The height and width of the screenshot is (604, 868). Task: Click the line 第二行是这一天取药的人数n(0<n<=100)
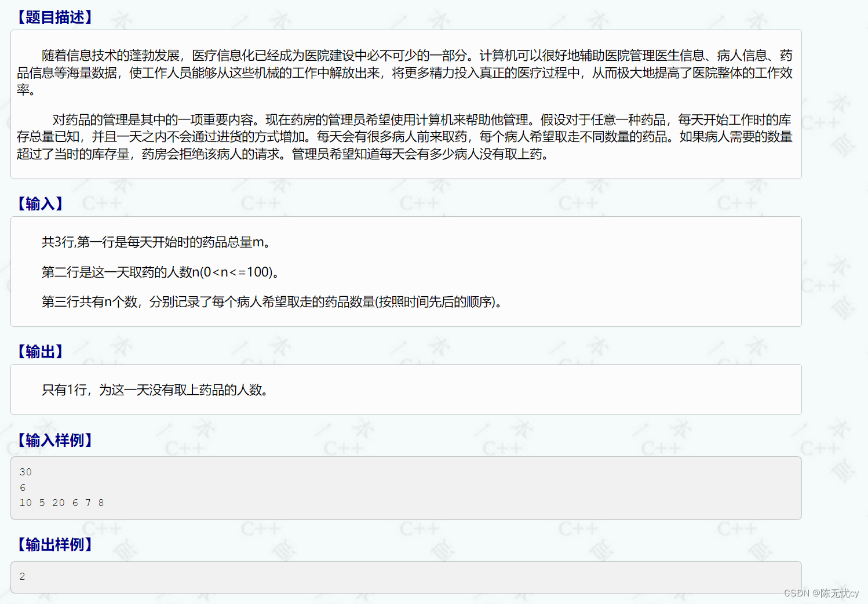tap(161, 272)
